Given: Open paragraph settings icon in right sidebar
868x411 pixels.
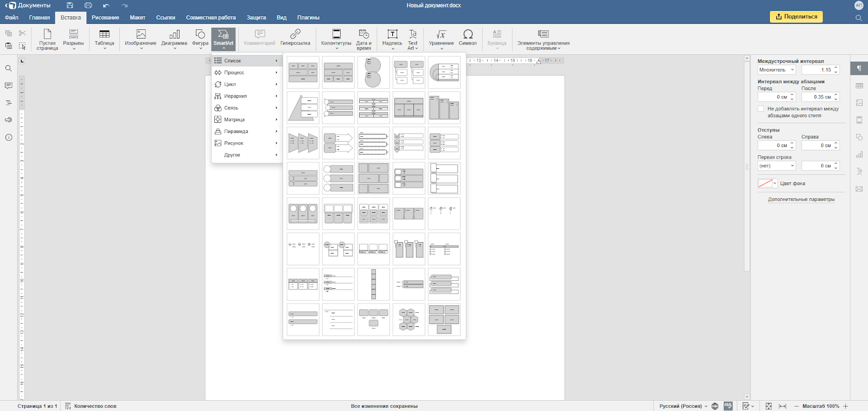Looking at the screenshot, I should (859, 68).
